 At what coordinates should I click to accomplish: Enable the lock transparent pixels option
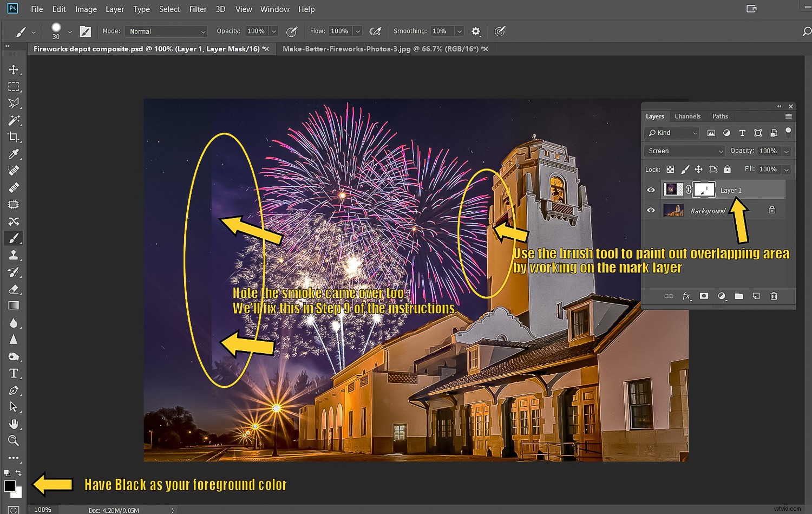point(670,169)
